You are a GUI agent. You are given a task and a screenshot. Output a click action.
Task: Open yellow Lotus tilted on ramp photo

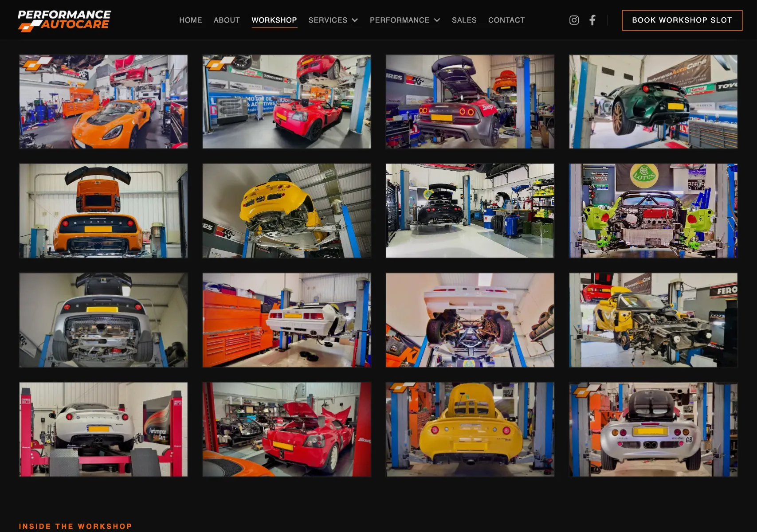pyautogui.click(x=286, y=211)
